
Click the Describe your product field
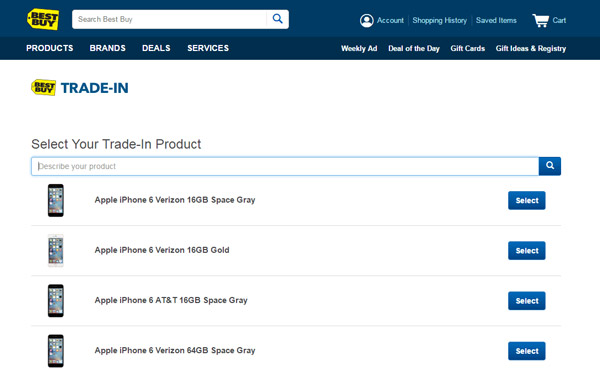[285, 166]
